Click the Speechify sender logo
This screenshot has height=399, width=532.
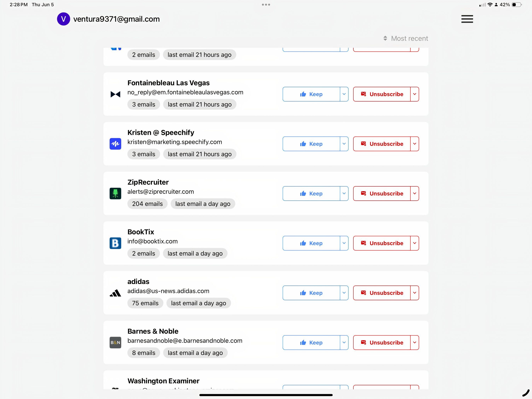pos(115,144)
